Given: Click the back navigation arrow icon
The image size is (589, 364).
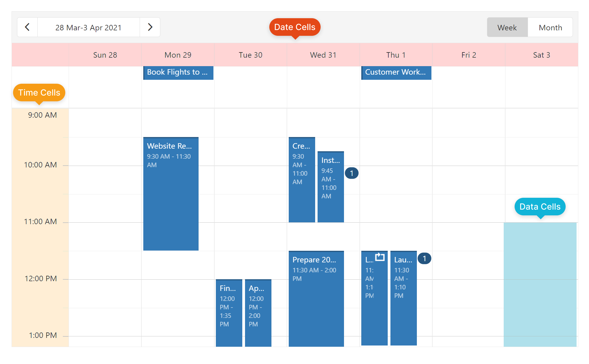Looking at the screenshot, I should 27,27.
